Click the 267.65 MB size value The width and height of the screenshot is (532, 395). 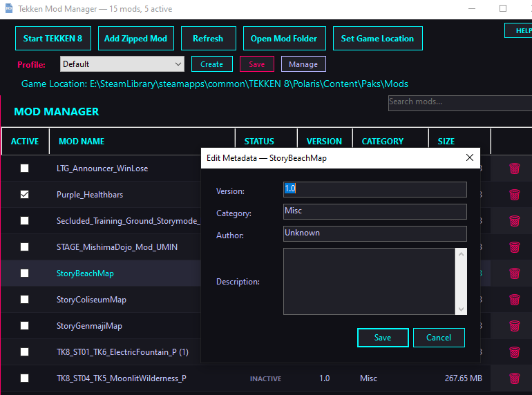pos(464,378)
